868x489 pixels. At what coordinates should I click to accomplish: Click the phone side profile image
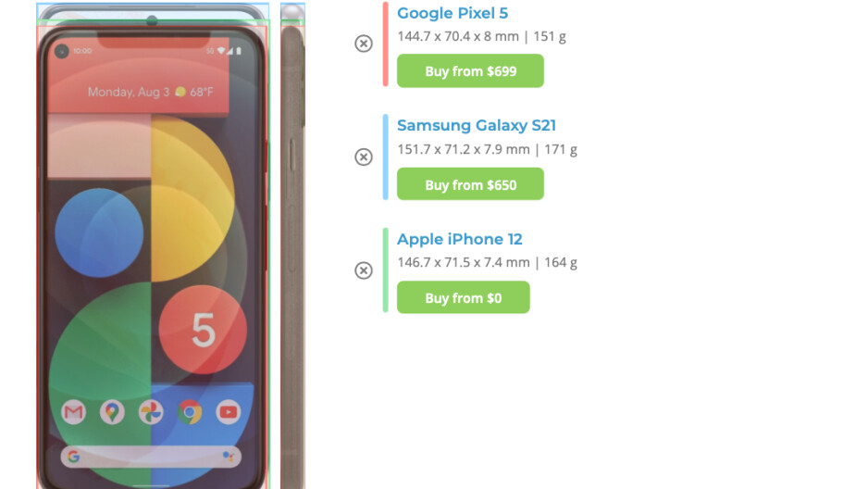point(292,245)
